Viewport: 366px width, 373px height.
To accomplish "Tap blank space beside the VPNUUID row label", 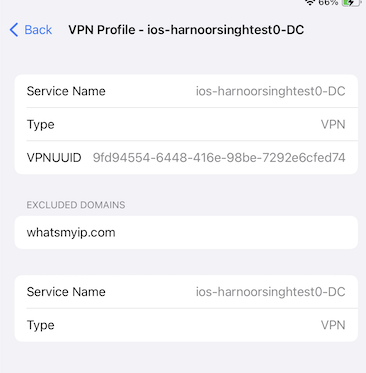I will [87, 158].
